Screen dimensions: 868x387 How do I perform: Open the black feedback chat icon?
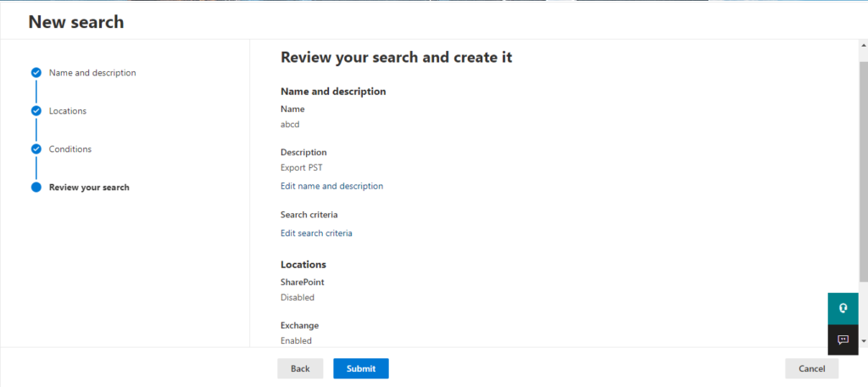pyautogui.click(x=843, y=339)
